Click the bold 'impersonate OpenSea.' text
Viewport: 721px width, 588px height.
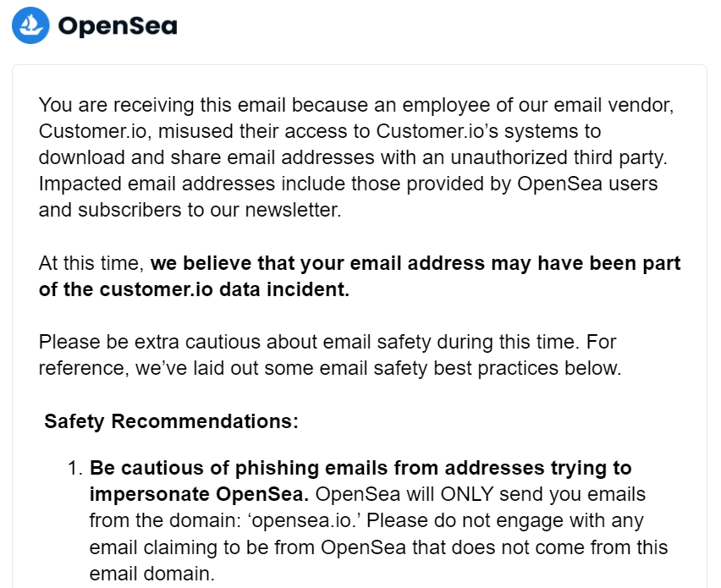tap(199, 494)
